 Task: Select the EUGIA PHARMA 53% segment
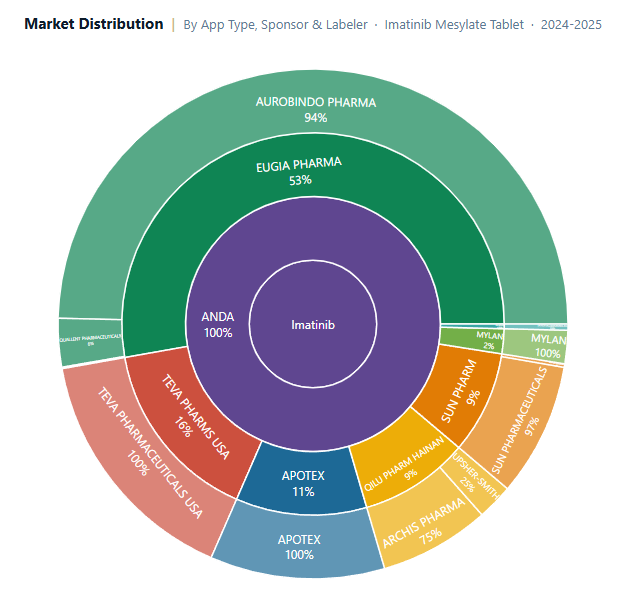pyautogui.click(x=300, y=172)
